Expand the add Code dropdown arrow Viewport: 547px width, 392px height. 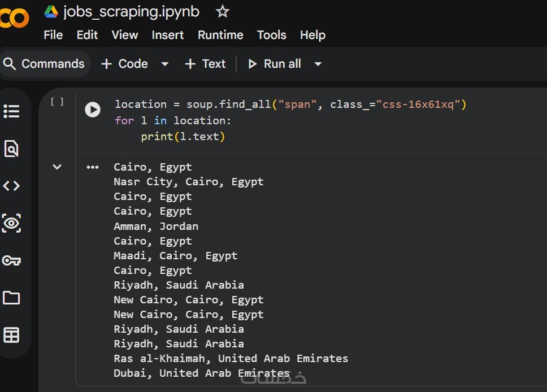coord(165,64)
